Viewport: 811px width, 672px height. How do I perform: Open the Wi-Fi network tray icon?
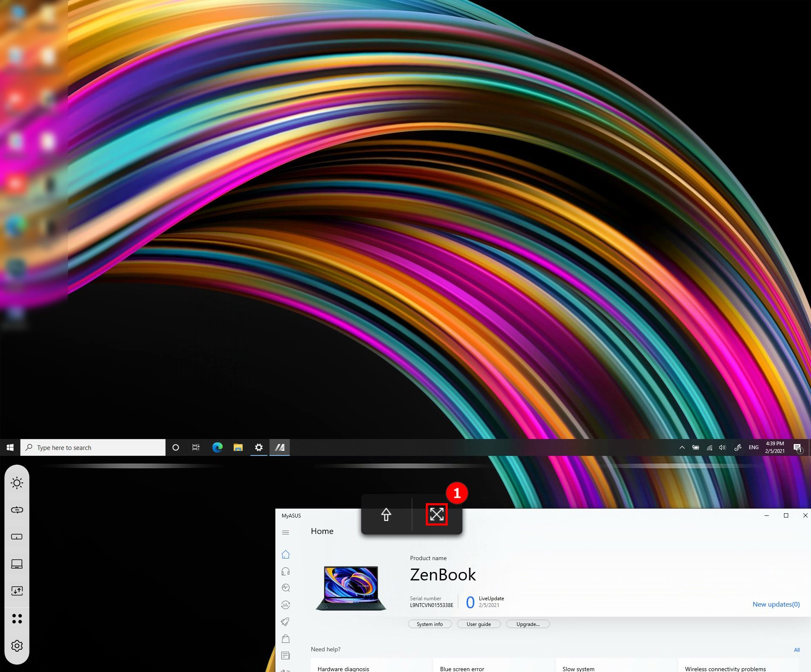[x=709, y=447]
